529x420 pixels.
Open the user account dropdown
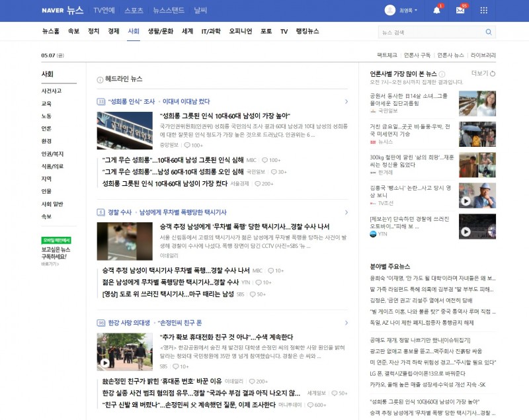401,10
